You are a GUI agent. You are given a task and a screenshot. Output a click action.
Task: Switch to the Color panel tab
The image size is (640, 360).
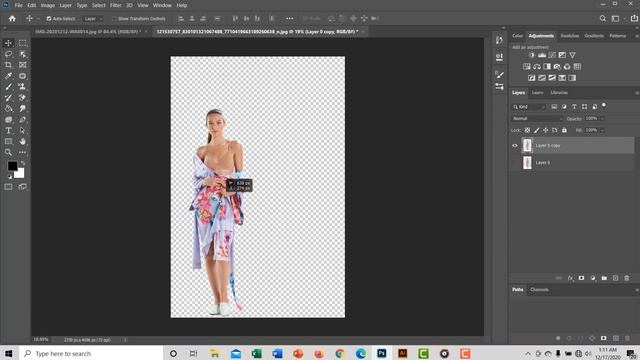pyautogui.click(x=518, y=36)
